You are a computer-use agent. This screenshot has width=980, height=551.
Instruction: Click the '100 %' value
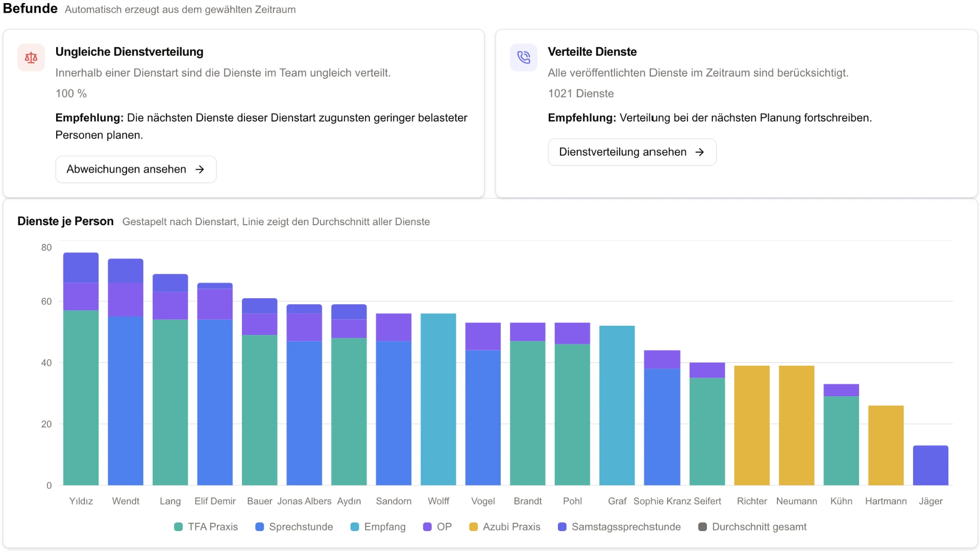[71, 94]
